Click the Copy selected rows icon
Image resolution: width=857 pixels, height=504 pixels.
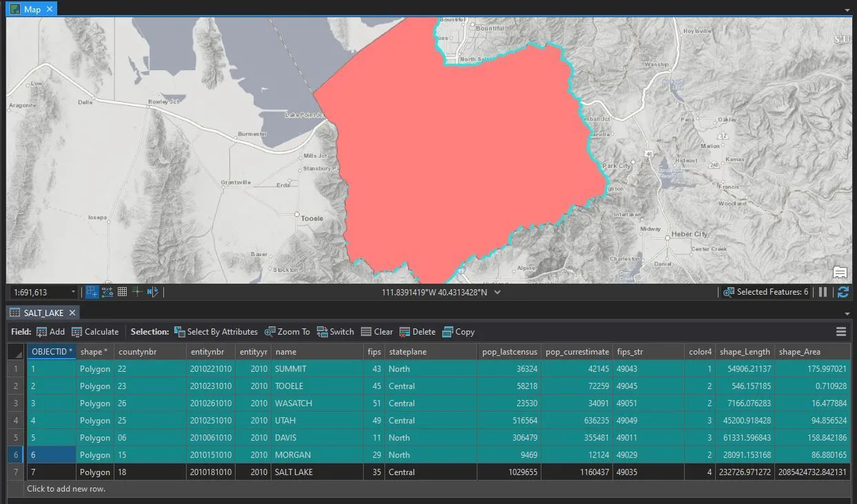tap(458, 331)
